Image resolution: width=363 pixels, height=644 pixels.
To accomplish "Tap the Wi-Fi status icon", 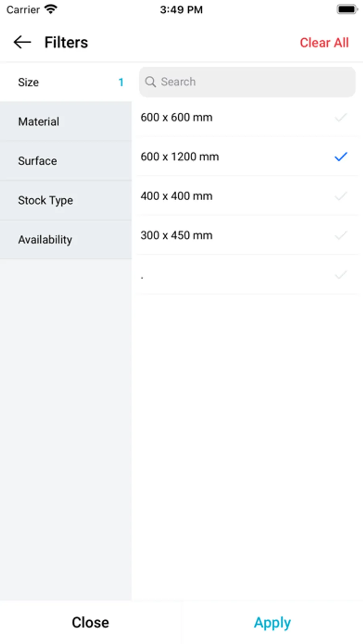I will pyautogui.click(x=51, y=9).
